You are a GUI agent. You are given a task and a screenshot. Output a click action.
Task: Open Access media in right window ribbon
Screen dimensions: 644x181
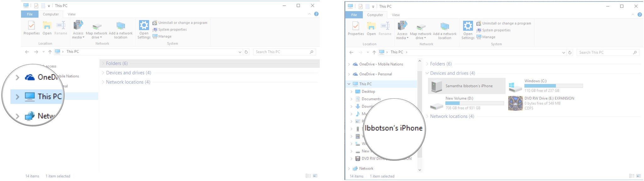click(402, 30)
